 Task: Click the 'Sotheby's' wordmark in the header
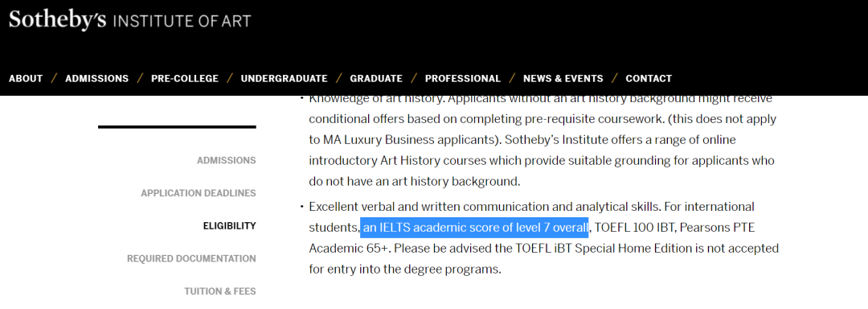58,20
